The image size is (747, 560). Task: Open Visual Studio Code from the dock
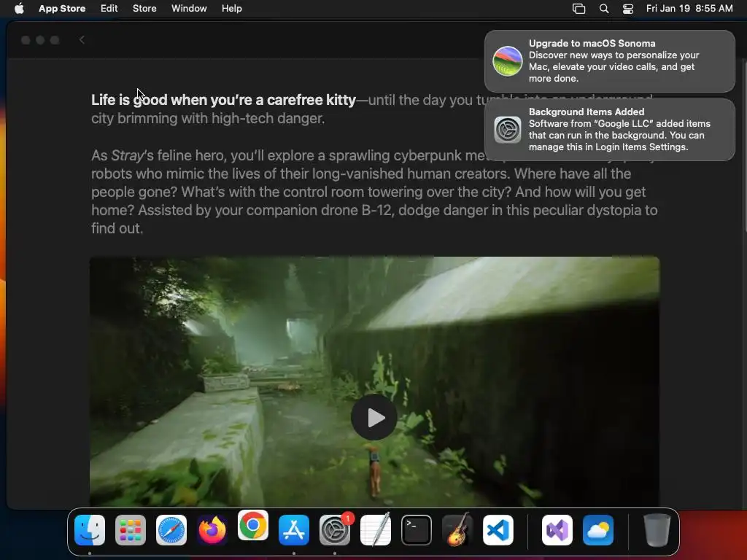498,530
